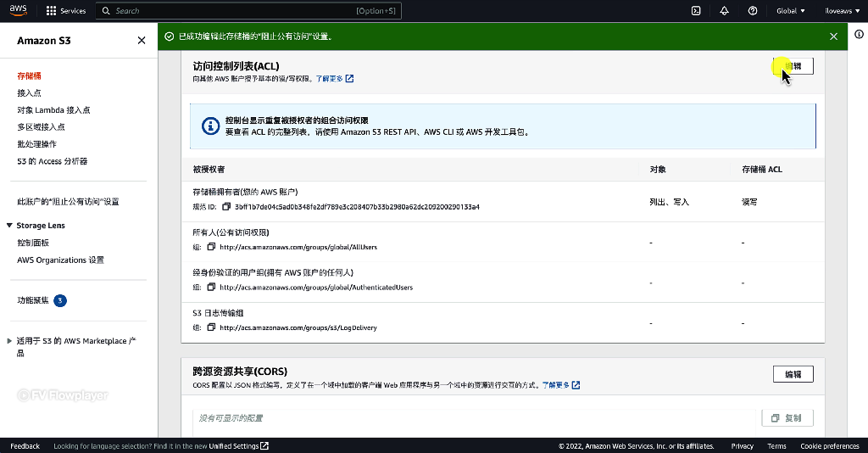
Task: Click the 存储桶 ACL column header
Action: click(x=762, y=170)
